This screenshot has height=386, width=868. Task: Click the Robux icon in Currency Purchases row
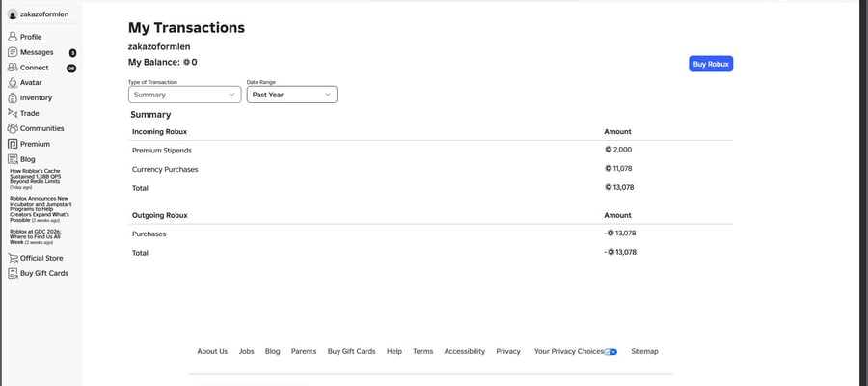tap(609, 168)
